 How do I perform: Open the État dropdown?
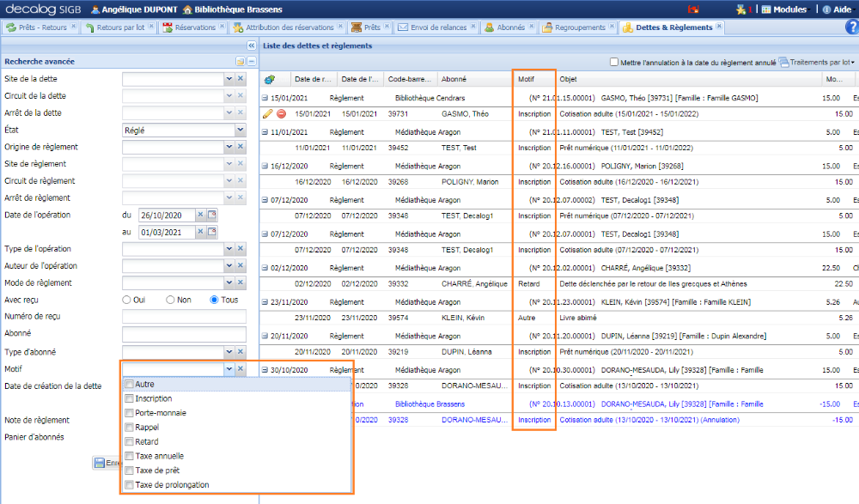(241, 130)
